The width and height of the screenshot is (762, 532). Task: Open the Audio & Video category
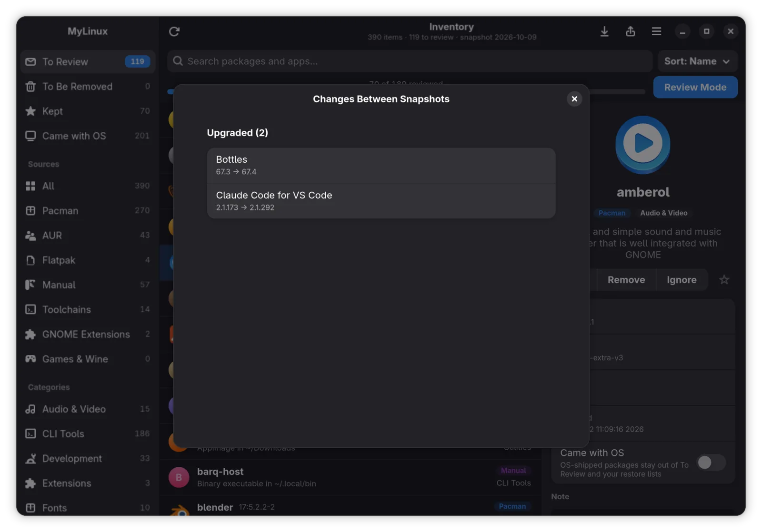[88, 409]
